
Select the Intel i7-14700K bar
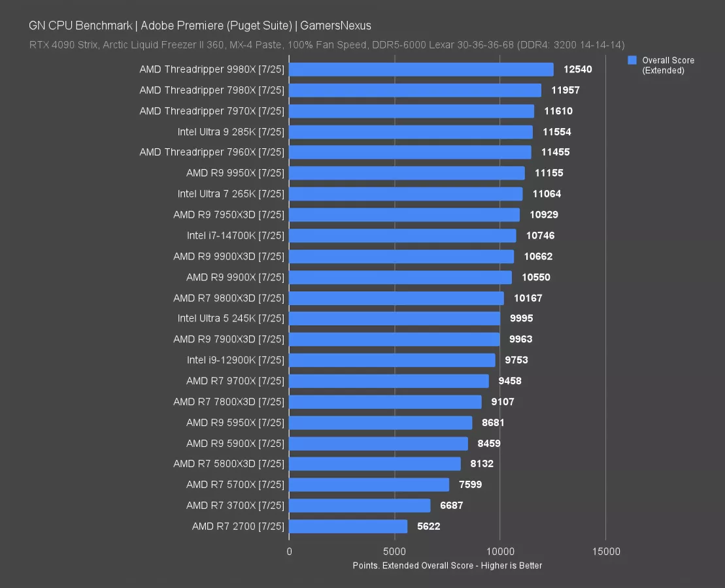[402, 236]
